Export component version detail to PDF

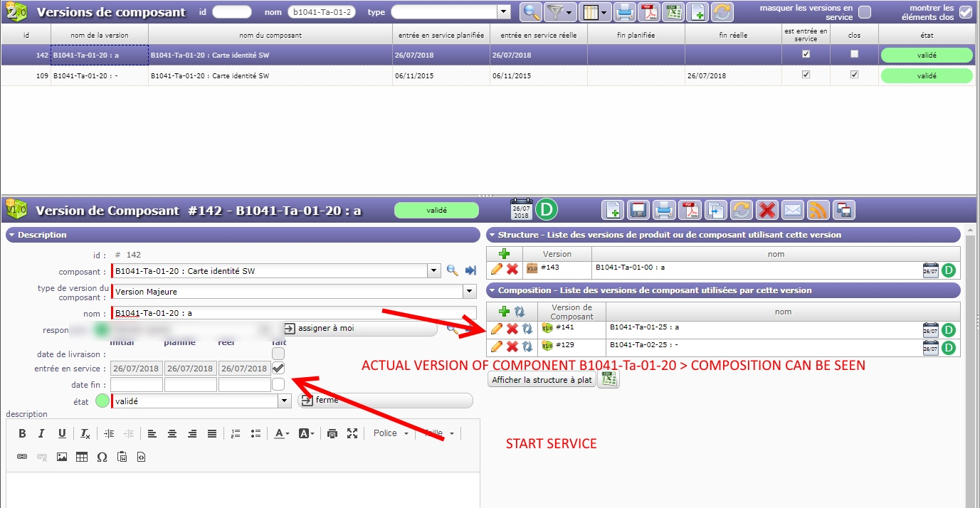689,210
